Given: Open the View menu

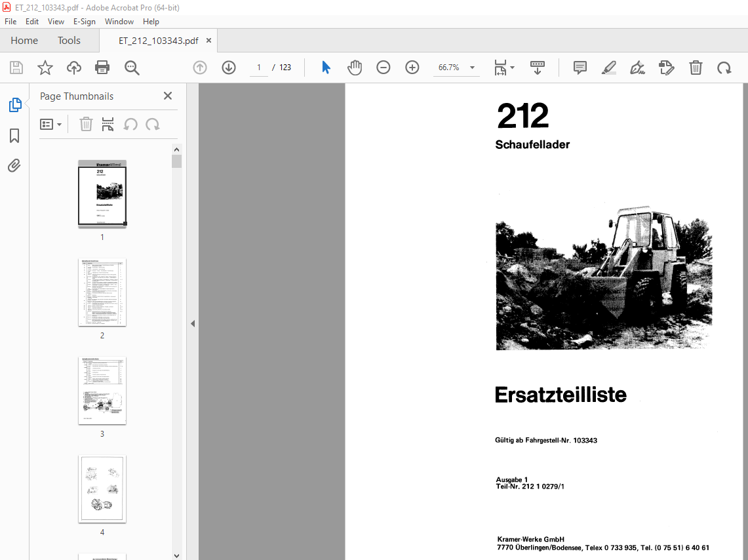Looking at the screenshot, I should coord(56,22).
